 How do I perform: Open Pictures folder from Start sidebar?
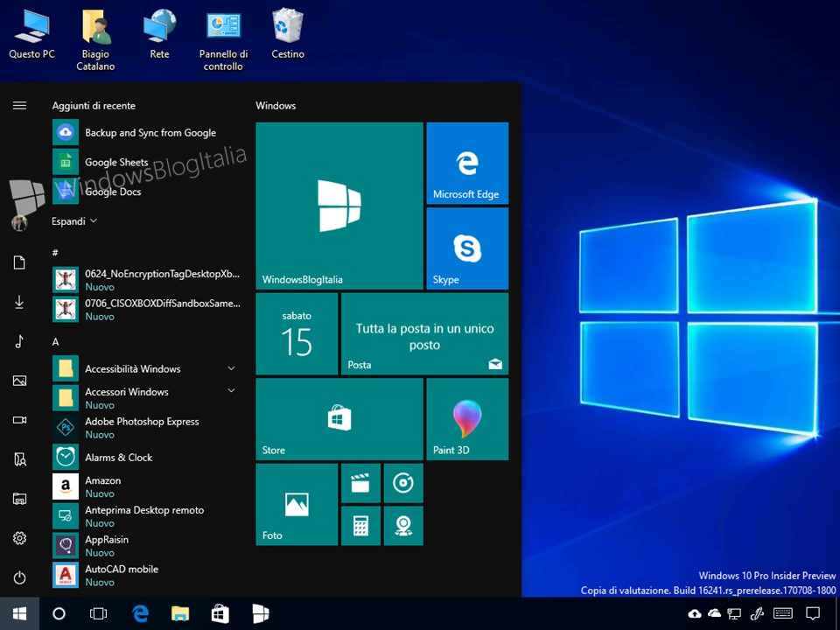[19, 381]
